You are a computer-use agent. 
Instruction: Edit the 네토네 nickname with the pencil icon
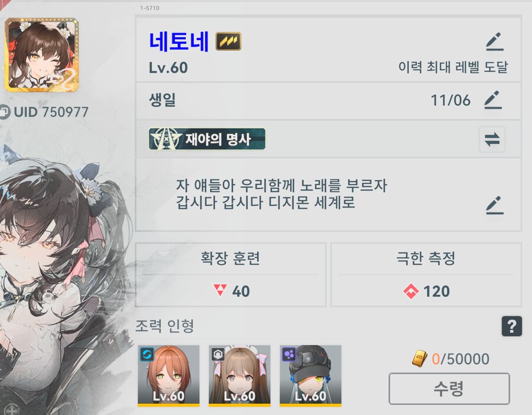pyautogui.click(x=495, y=42)
